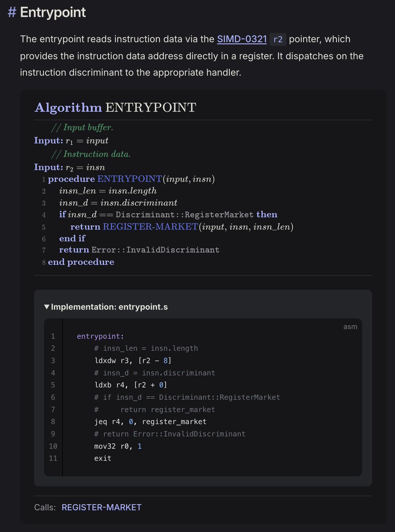The image size is (395, 532).
Task: Follow the REGISTER-MARKET link under Calls
Action: (102, 507)
